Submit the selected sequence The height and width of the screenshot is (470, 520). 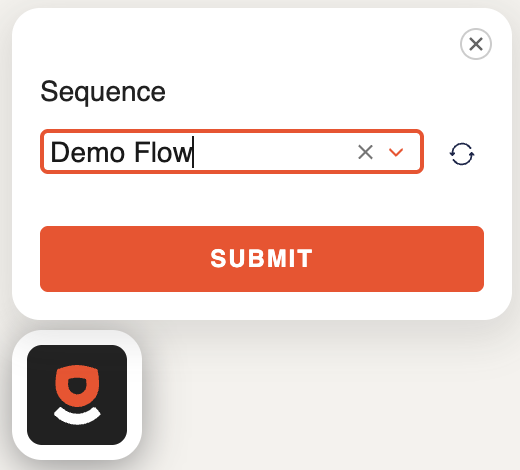point(262,259)
